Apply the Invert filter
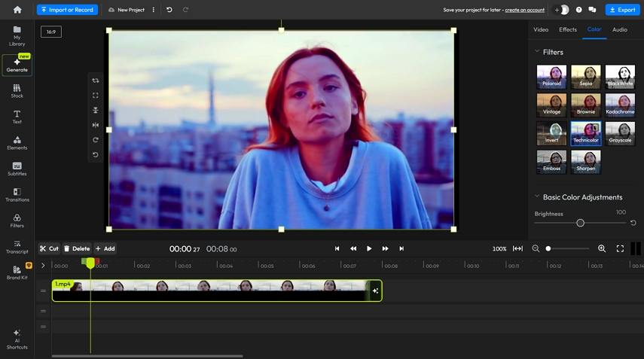This screenshot has height=359, width=644. pyautogui.click(x=551, y=133)
